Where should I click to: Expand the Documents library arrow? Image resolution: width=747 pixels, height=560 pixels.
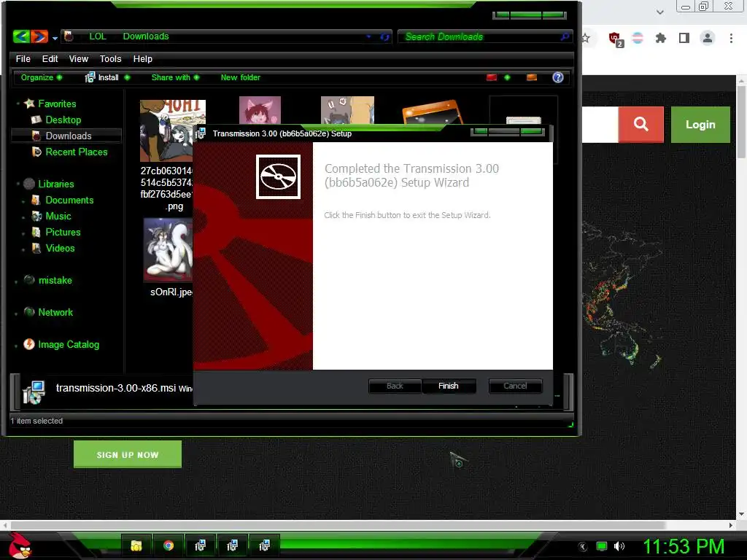pos(23,201)
